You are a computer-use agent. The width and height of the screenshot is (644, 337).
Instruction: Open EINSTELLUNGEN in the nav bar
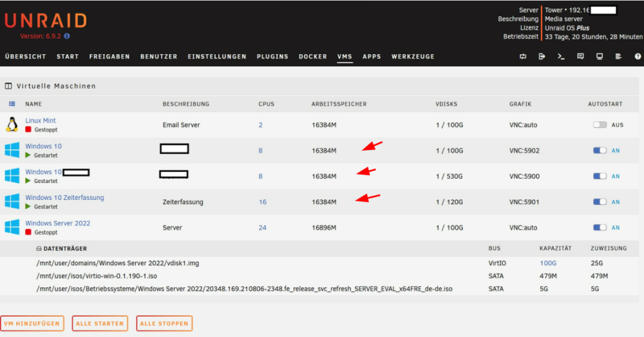tap(217, 57)
